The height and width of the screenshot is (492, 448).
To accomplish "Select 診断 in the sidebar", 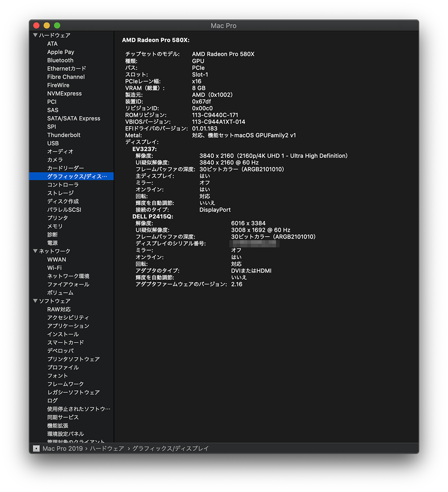I will 52,235.
